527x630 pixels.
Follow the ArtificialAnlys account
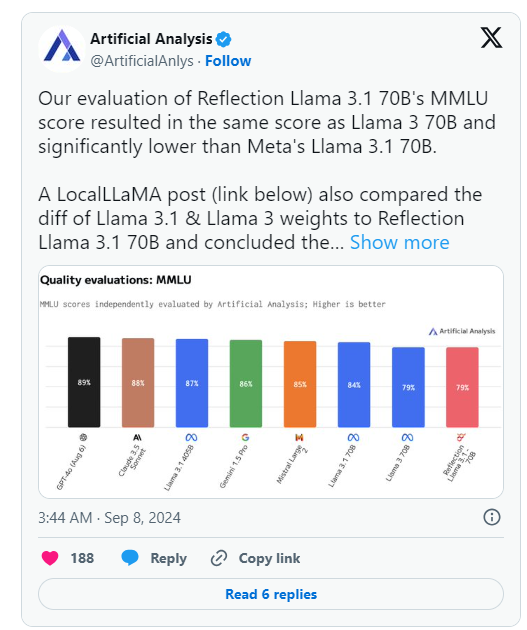click(x=228, y=61)
